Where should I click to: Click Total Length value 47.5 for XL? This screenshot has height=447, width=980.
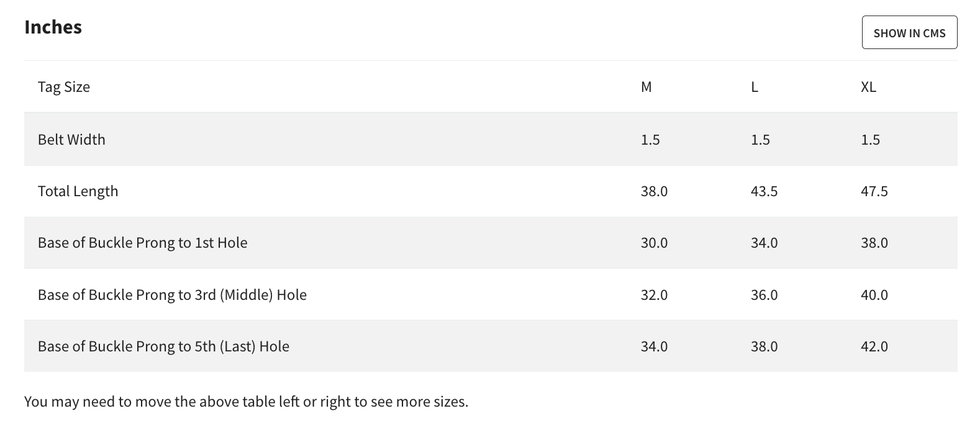874,191
